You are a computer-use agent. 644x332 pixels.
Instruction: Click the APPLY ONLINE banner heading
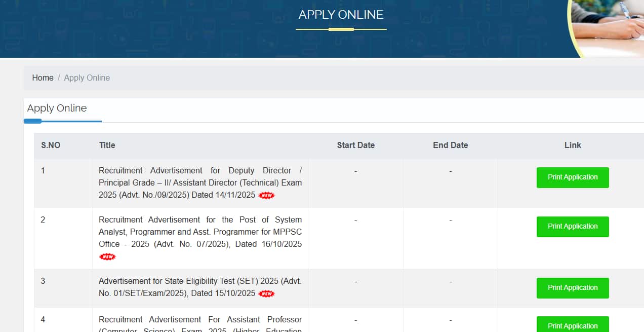tap(341, 15)
